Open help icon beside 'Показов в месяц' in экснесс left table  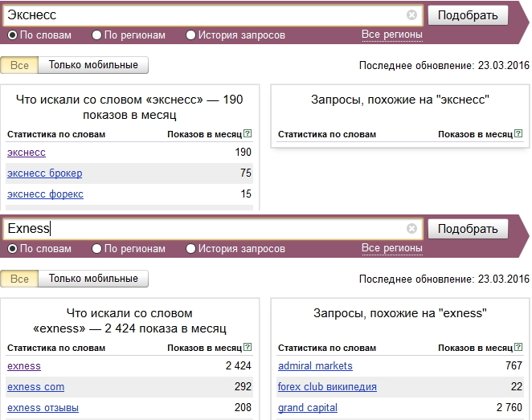(248, 133)
